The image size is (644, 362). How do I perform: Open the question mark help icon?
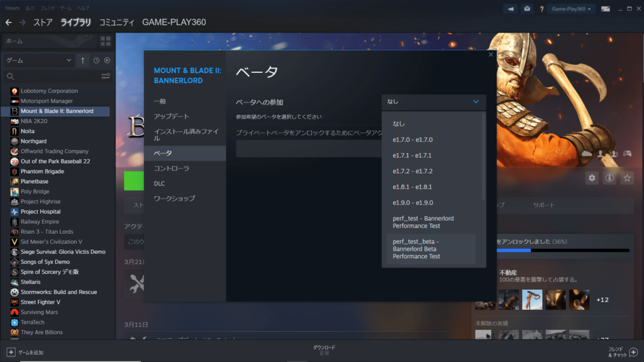tap(541, 9)
